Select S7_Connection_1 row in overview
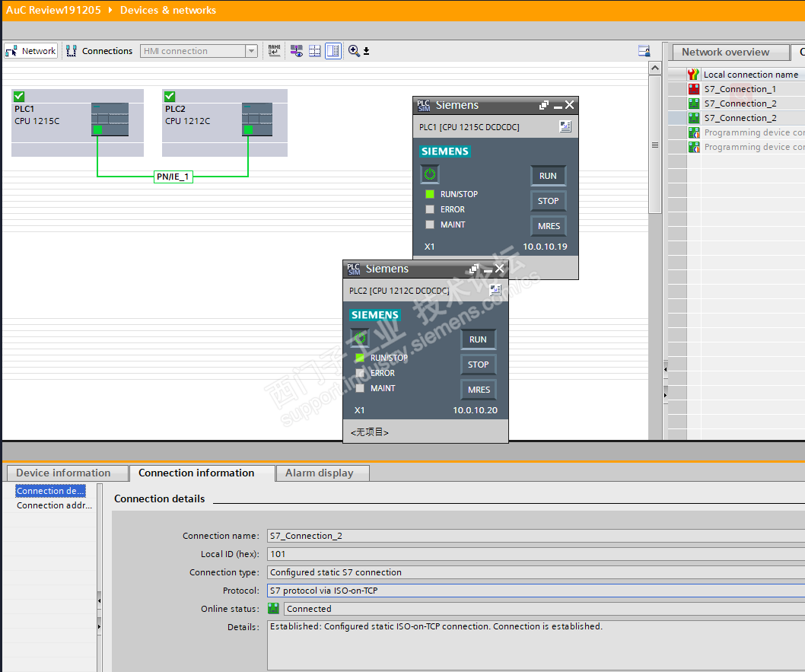This screenshot has width=805, height=672. pos(740,89)
